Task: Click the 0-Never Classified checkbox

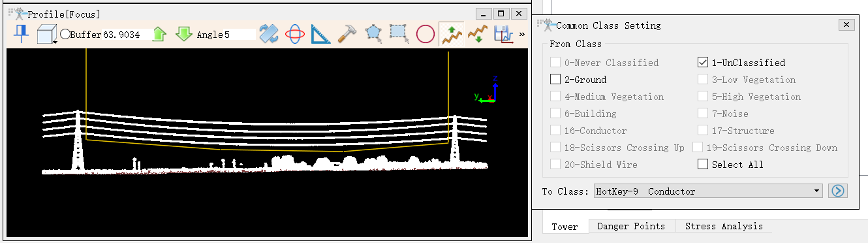Action: [555, 63]
